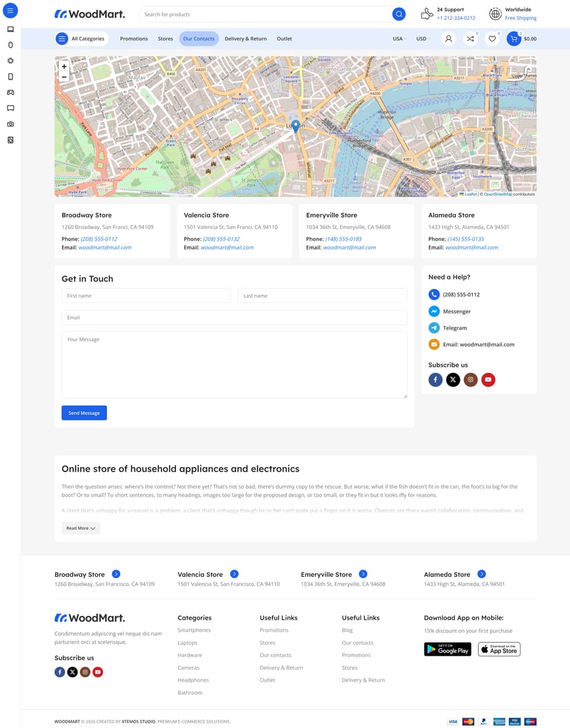
Task: Click footer YouTube icon under Subscribe us
Action: (x=98, y=672)
